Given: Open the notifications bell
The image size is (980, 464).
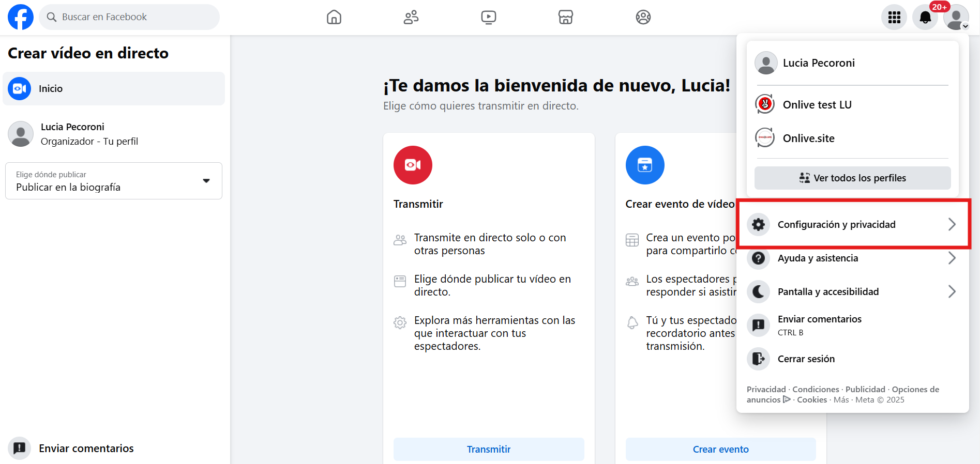Looking at the screenshot, I should (925, 17).
